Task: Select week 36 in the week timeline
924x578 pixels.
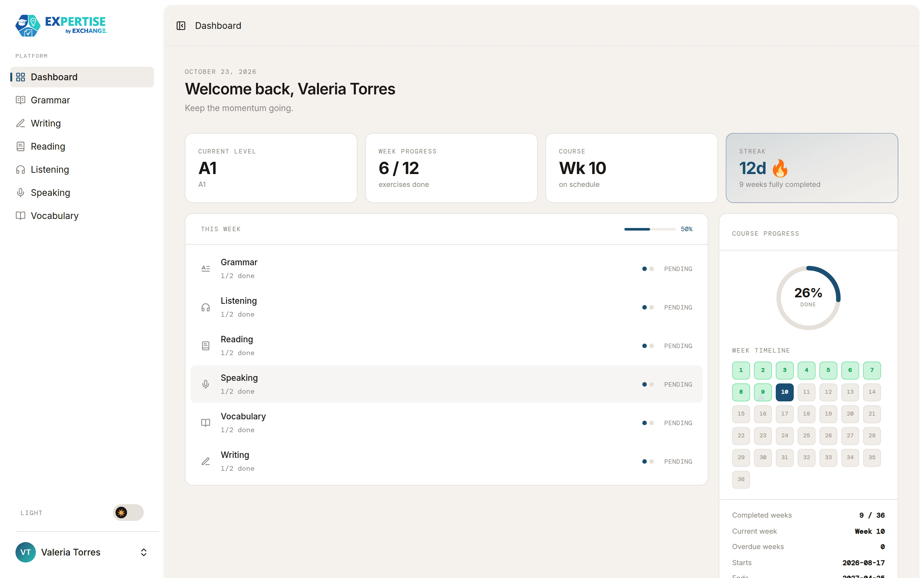Action: 741,479
